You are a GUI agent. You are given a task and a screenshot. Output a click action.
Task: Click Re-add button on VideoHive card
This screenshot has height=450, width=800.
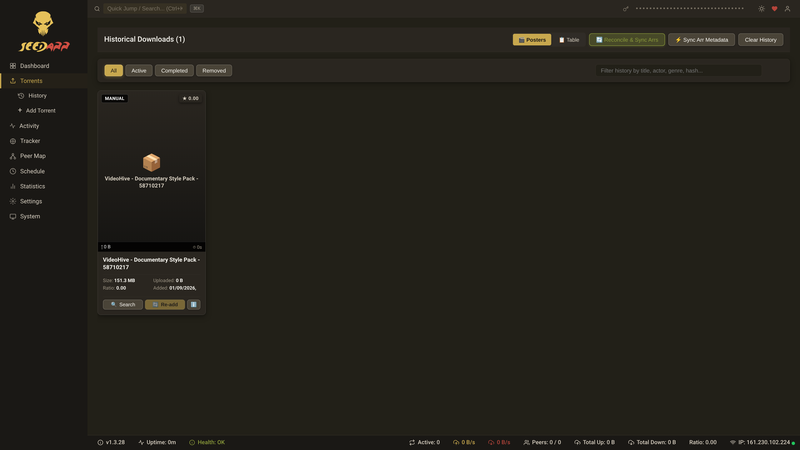(x=165, y=305)
